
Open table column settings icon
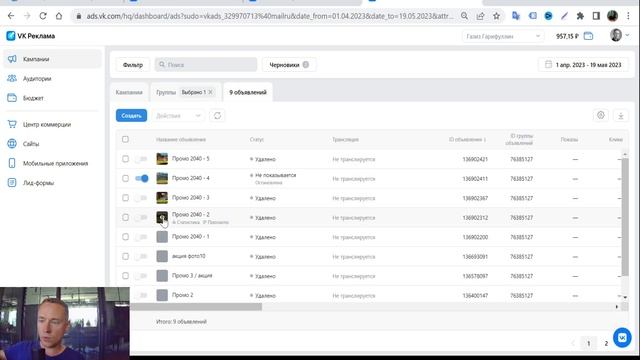pos(601,116)
